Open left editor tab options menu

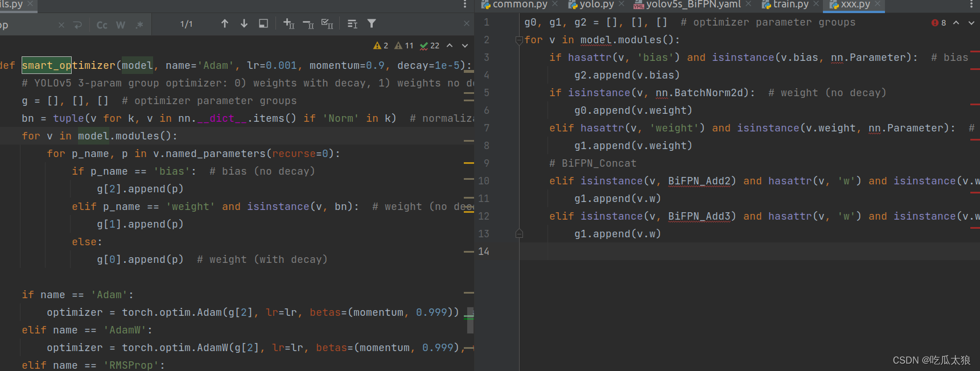(465, 5)
